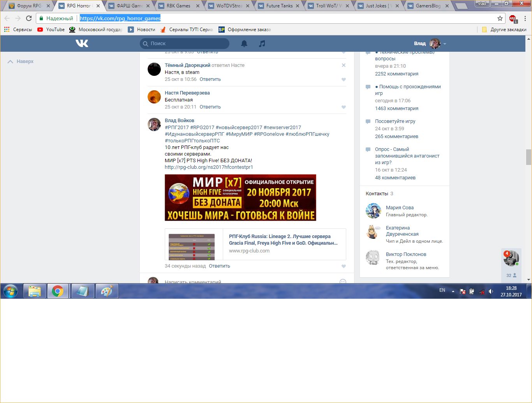Image resolution: width=532 pixels, height=403 pixels.
Task: Click the EN language indicator
Action: [442, 290]
